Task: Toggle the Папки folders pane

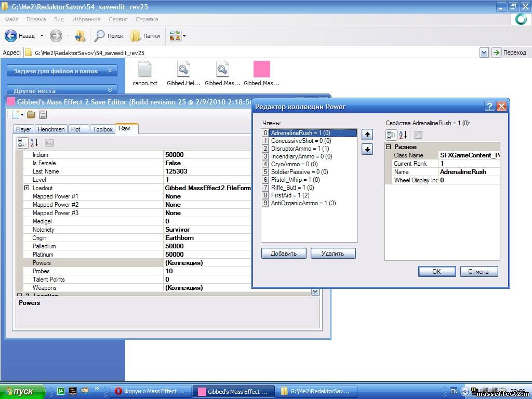Action: (145, 36)
